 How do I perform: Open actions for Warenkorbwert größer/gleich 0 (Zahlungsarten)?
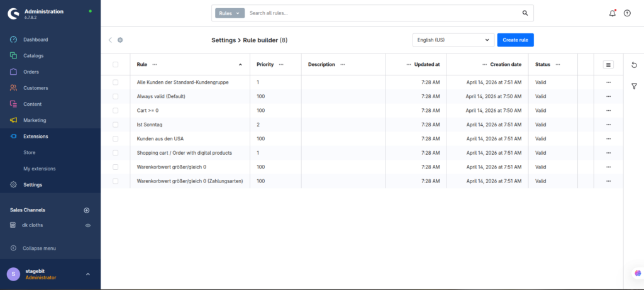(608, 181)
